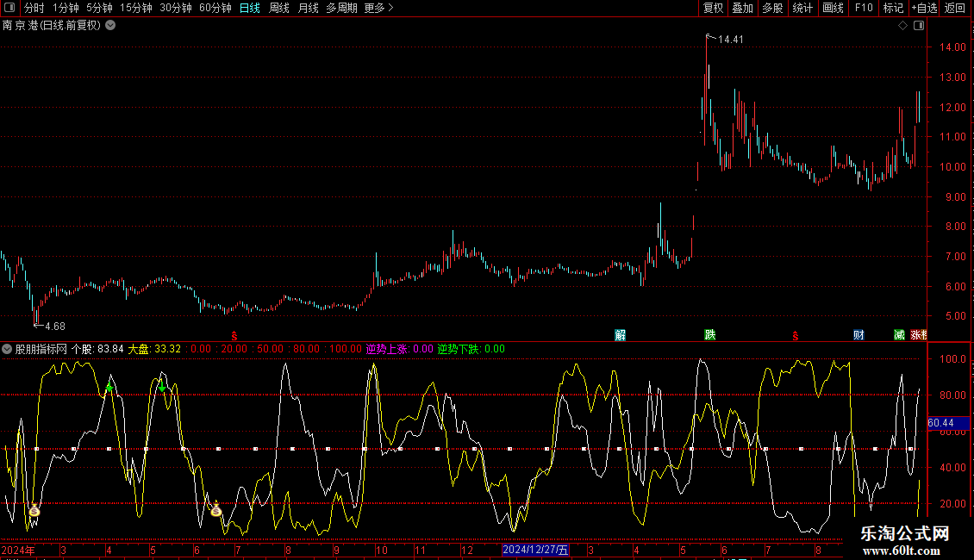Click the 叠加 overlay button
The width and height of the screenshot is (974, 560).
point(742,8)
